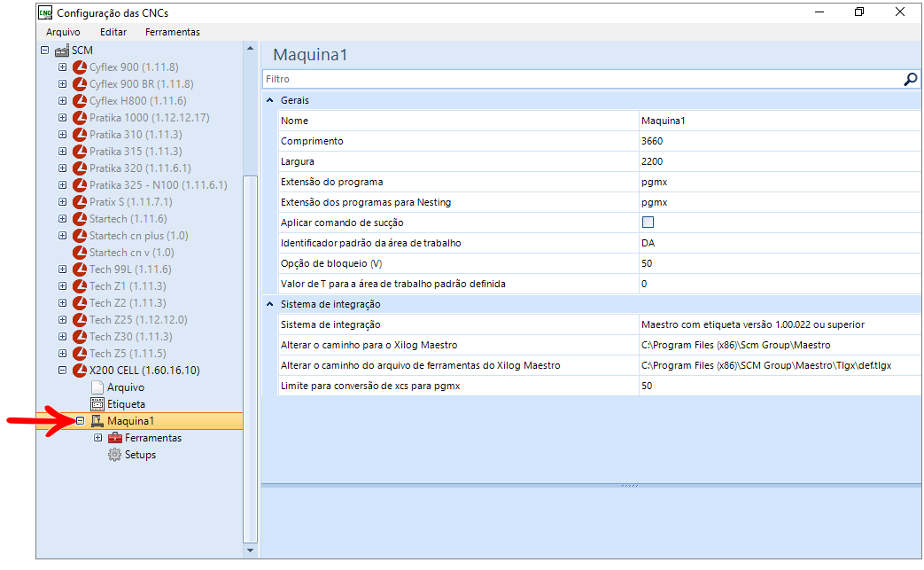This screenshot has width=924, height=570.
Task: Expand the Tech Z25 node
Action: pyautogui.click(x=63, y=319)
